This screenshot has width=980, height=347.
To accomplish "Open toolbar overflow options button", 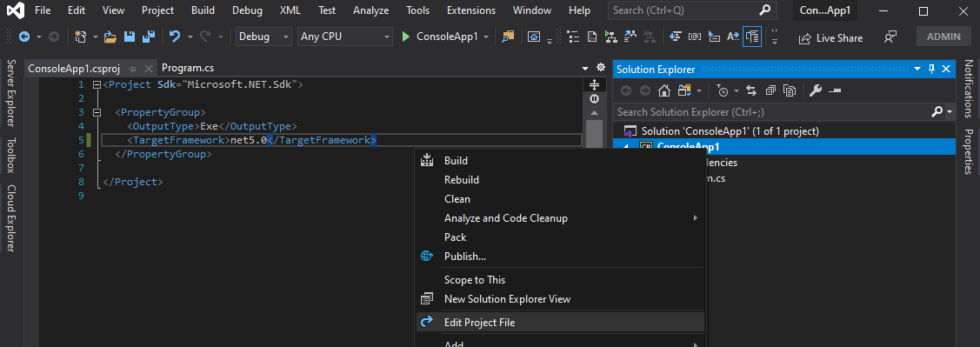I will 775,37.
